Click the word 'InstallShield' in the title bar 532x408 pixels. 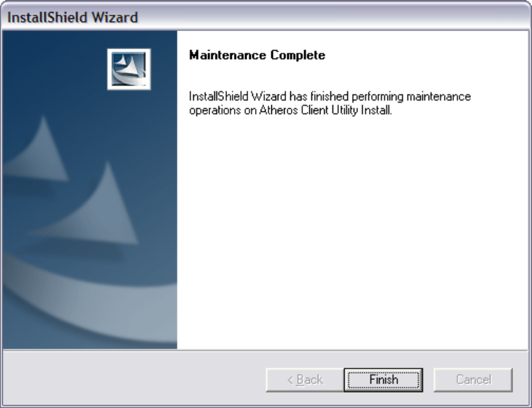click(x=47, y=18)
